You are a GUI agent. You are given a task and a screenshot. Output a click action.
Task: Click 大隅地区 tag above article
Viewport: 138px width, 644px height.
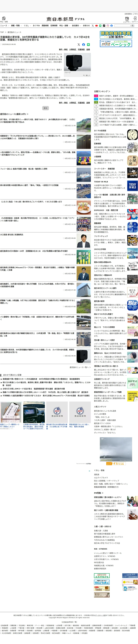tap(73, 49)
